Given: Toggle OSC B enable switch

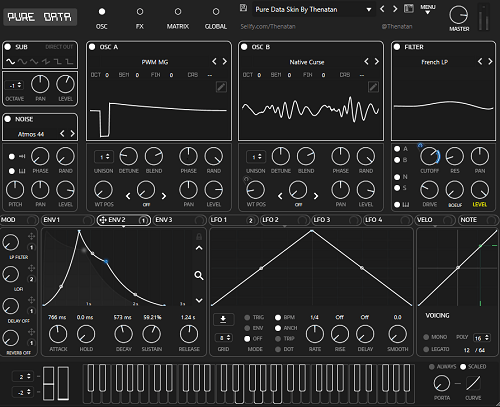Looking at the screenshot, I should point(244,47).
